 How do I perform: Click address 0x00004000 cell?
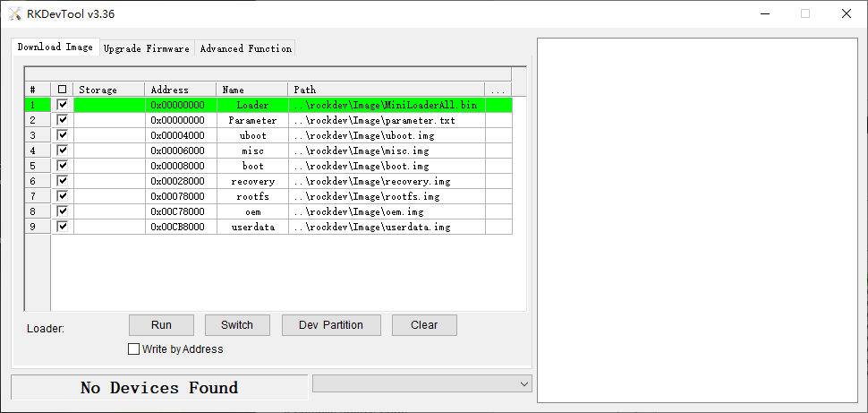pos(181,135)
